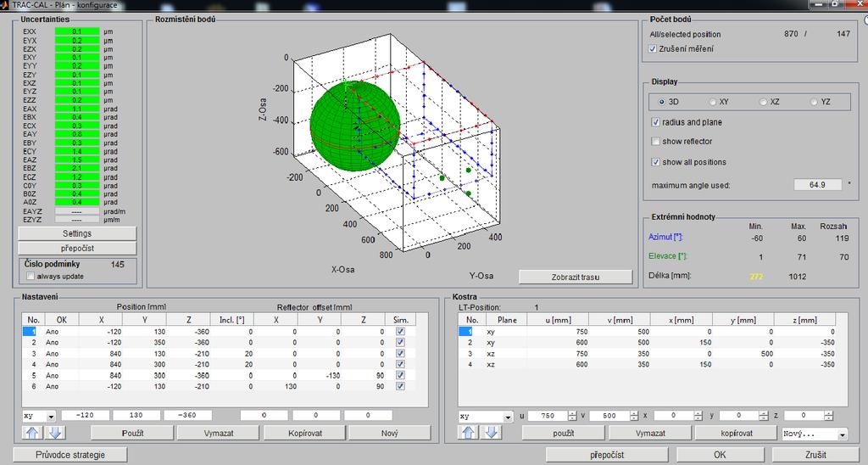Move plane row down in Kostra
868x465 pixels.
pos(491,432)
